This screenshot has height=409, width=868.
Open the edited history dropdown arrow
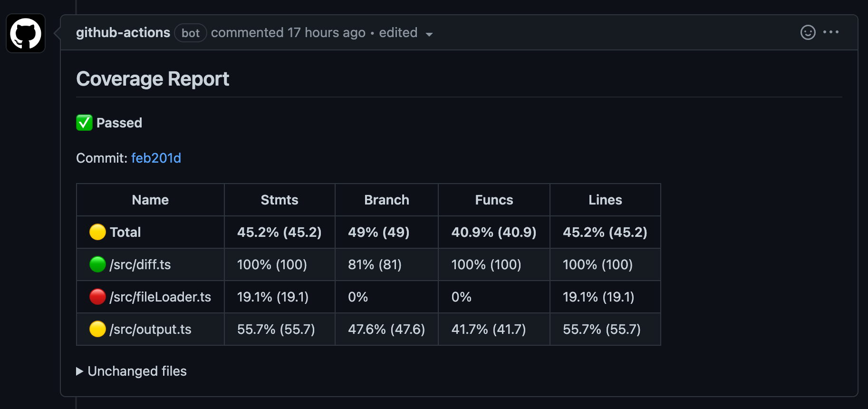point(429,34)
